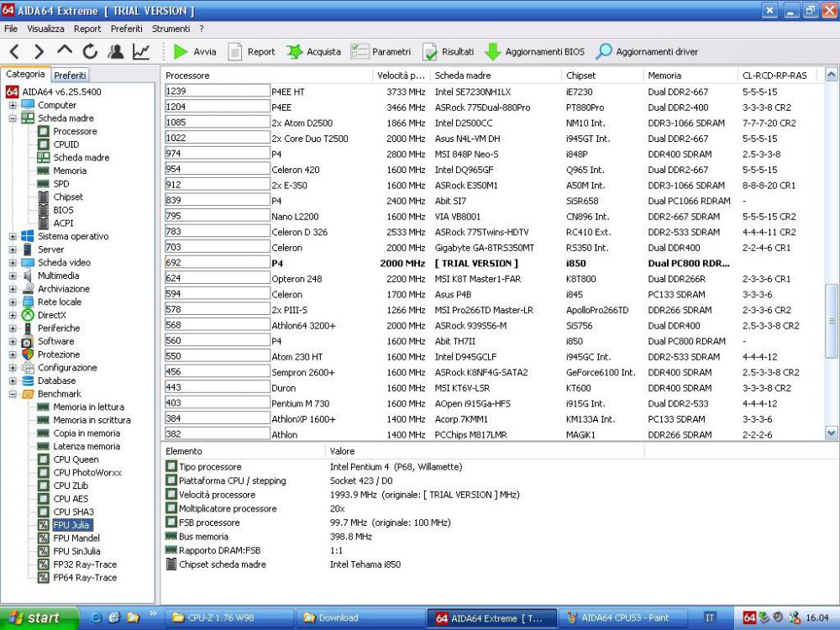Click the back navigation arrow
Image resolution: width=840 pixels, height=630 pixels.
tap(15, 52)
